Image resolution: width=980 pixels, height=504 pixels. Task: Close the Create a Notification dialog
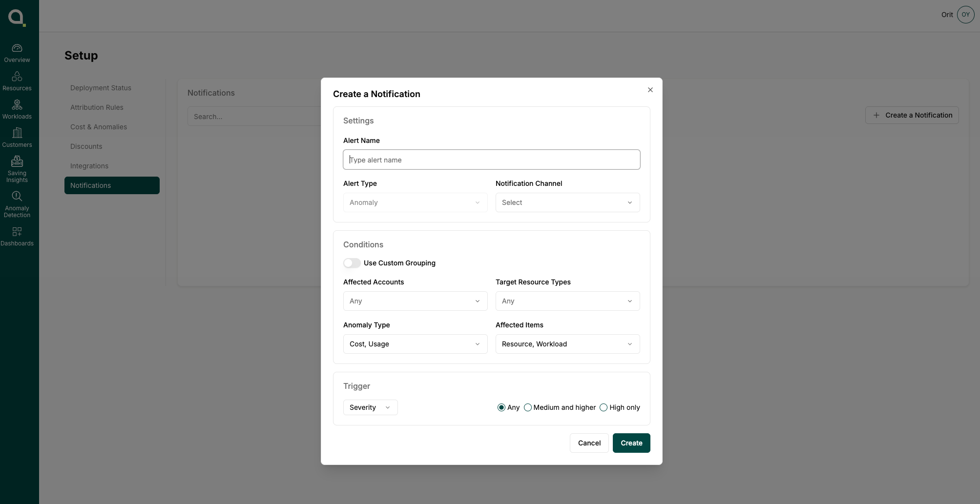click(x=650, y=90)
